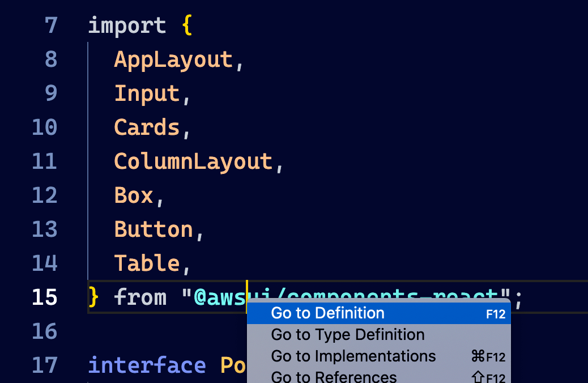Place cursor on the AppLayout import
The width and height of the screenshot is (588, 383).
pos(173,59)
